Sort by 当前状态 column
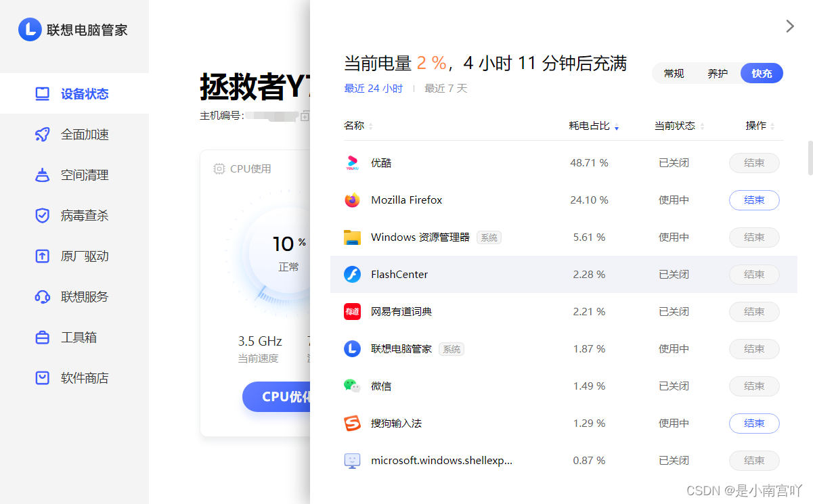Image resolution: width=813 pixels, height=504 pixels. 679,126
